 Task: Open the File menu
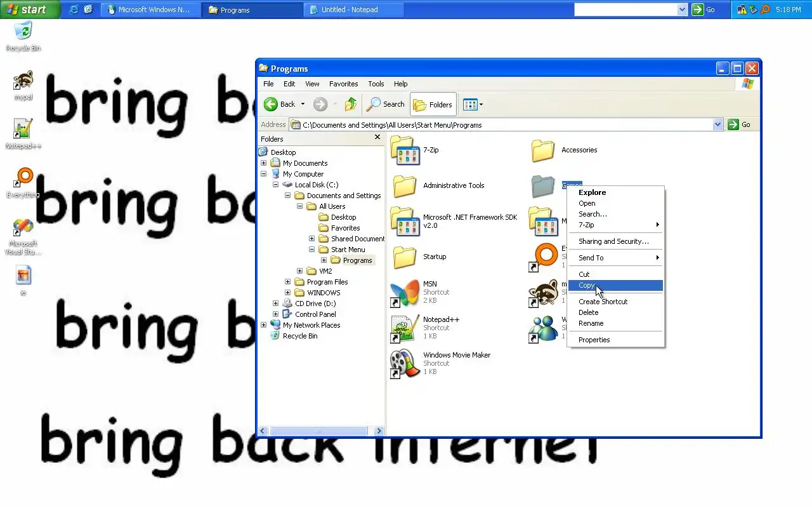pyautogui.click(x=268, y=84)
